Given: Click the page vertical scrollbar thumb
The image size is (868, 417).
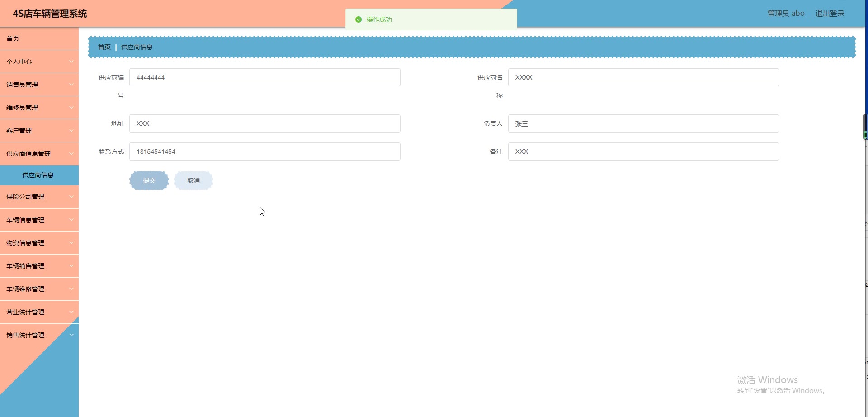Looking at the screenshot, I should tap(865, 127).
